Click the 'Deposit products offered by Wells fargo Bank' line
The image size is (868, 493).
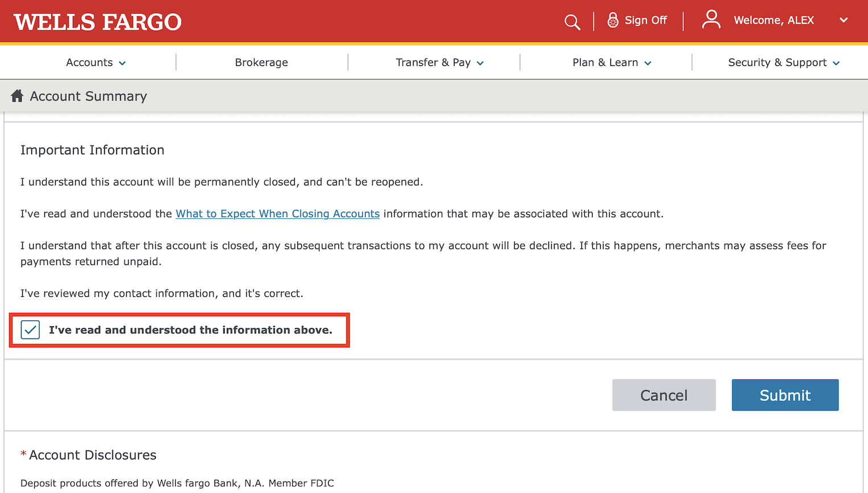pyautogui.click(x=177, y=483)
